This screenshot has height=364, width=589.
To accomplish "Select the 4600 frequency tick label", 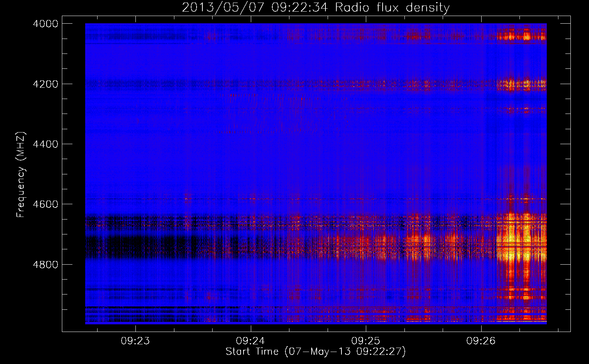I will click(x=46, y=204).
